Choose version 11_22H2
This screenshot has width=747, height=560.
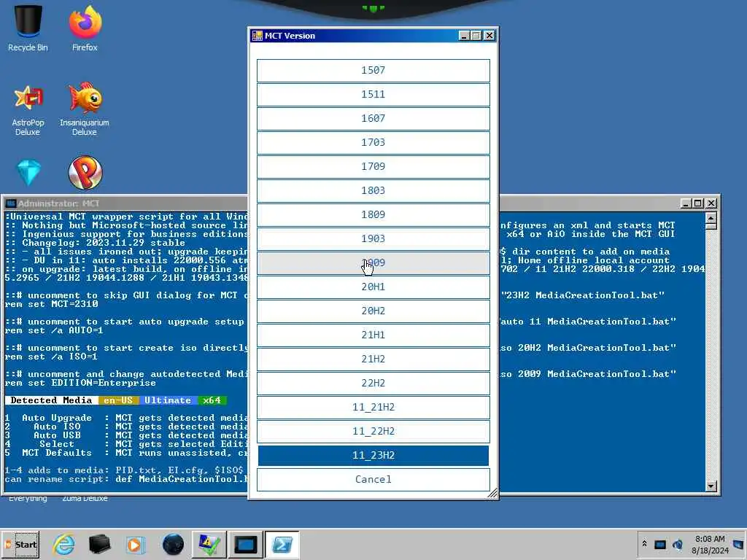373,431
